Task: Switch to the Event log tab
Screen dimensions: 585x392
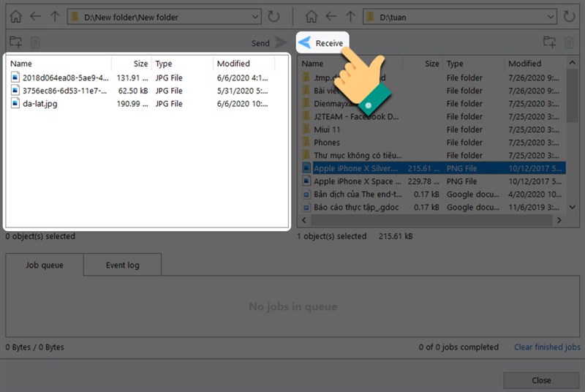Action: pos(122,265)
